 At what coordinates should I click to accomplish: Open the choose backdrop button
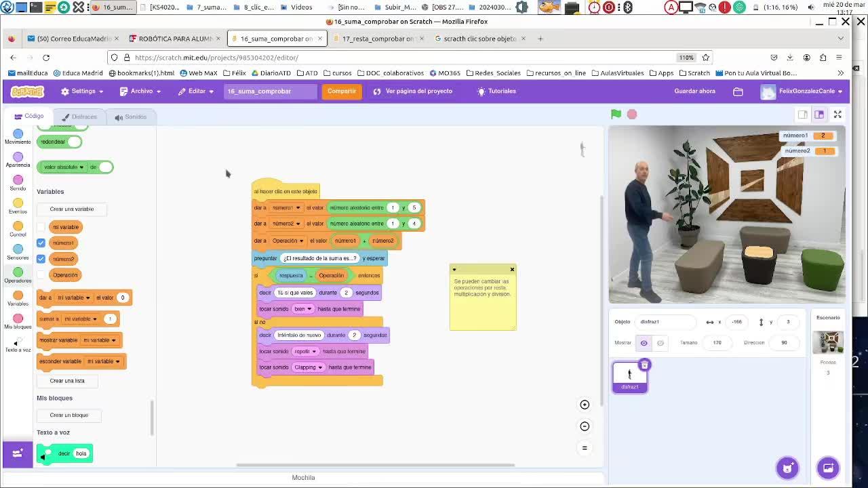coord(828,468)
